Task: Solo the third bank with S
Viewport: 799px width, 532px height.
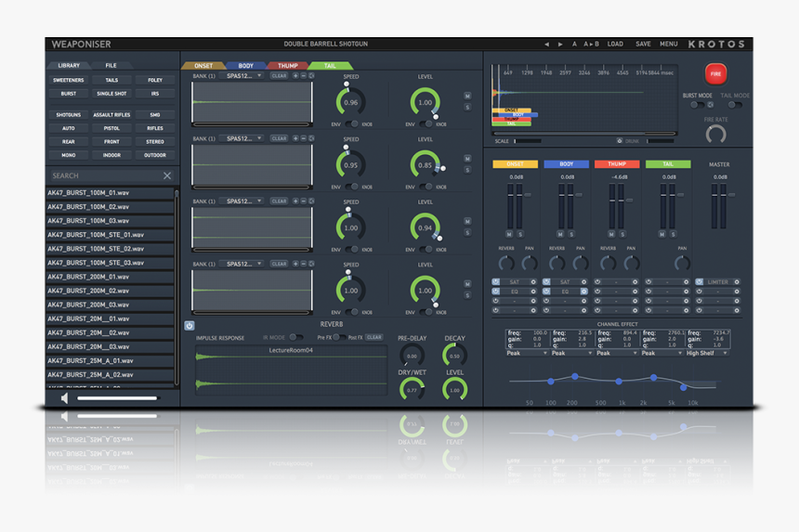Action: click(x=467, y=233)
